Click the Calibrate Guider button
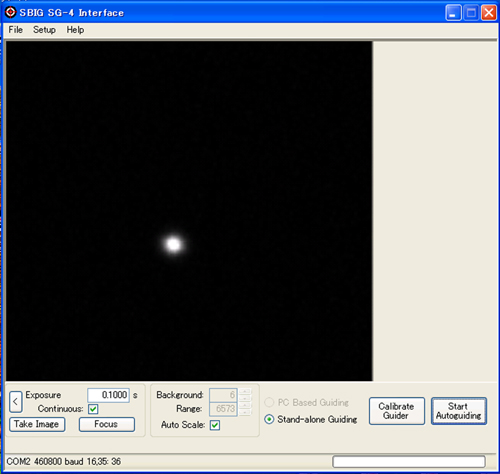 pos(397,411)
